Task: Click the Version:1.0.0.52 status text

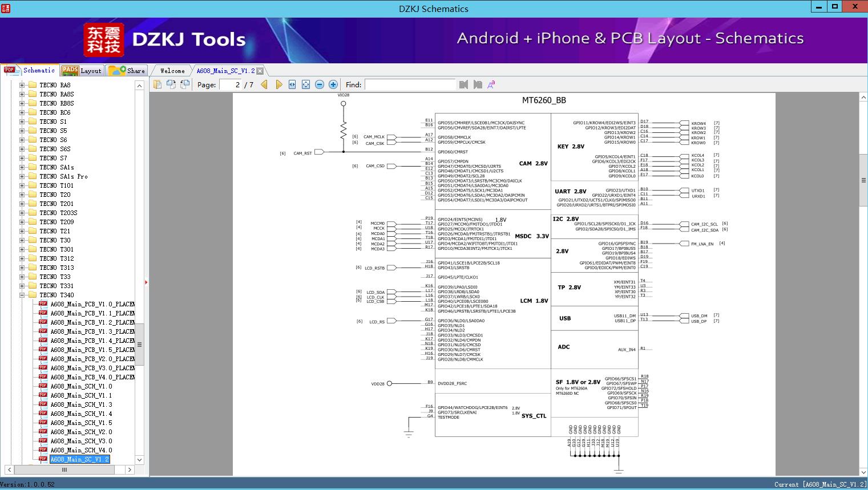Action: point(27,484)
